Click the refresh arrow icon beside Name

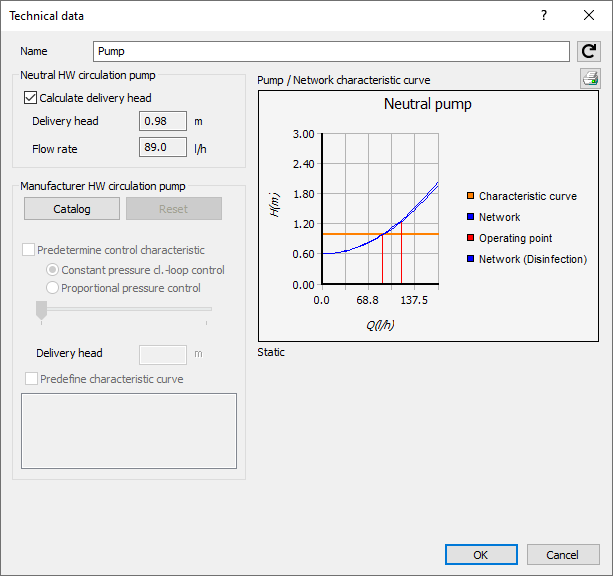pyautogui.click(x=589, y=51)
